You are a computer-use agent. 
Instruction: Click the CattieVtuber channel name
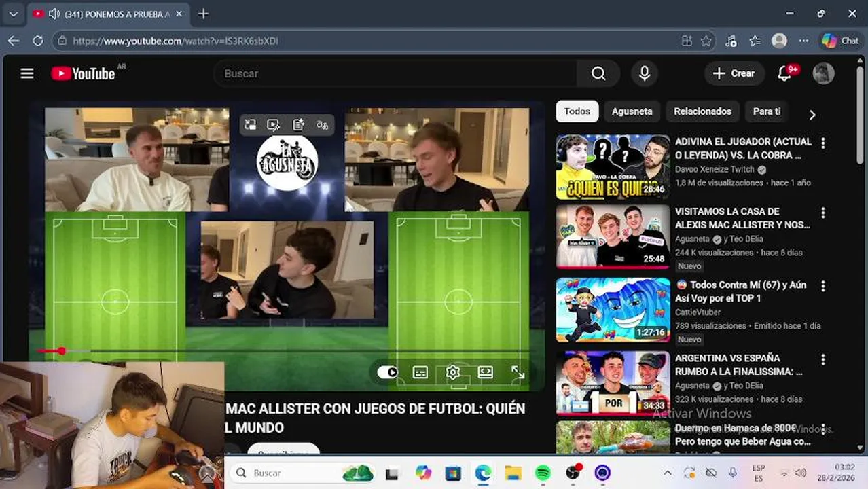click(698, 312)
